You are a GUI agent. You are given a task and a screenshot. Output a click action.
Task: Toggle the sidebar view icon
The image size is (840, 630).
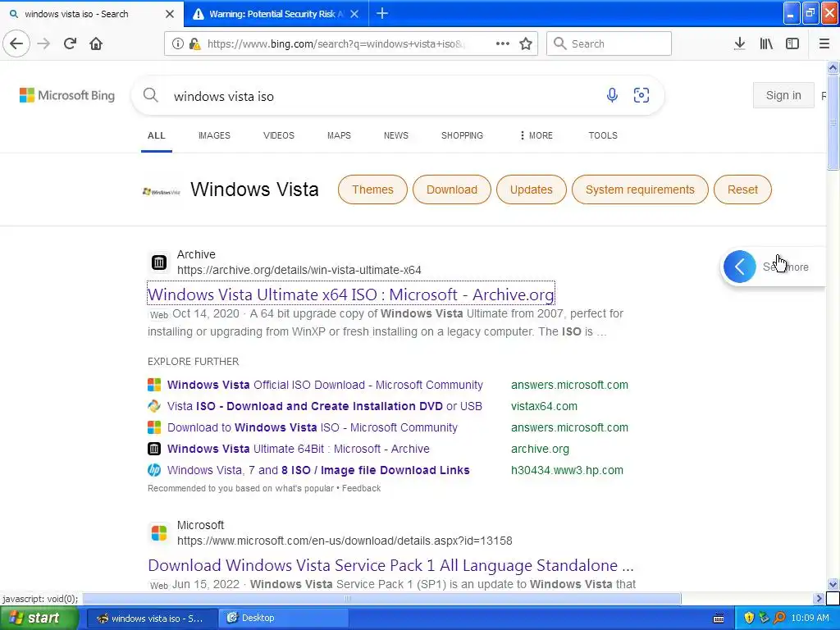pyautogui.click(x=792, y=43)
